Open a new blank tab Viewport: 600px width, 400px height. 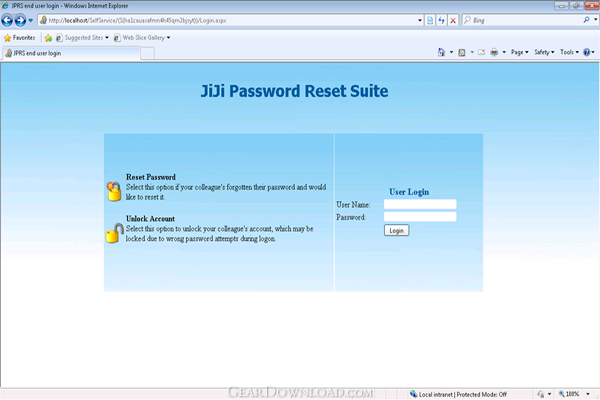click(147, 53)
